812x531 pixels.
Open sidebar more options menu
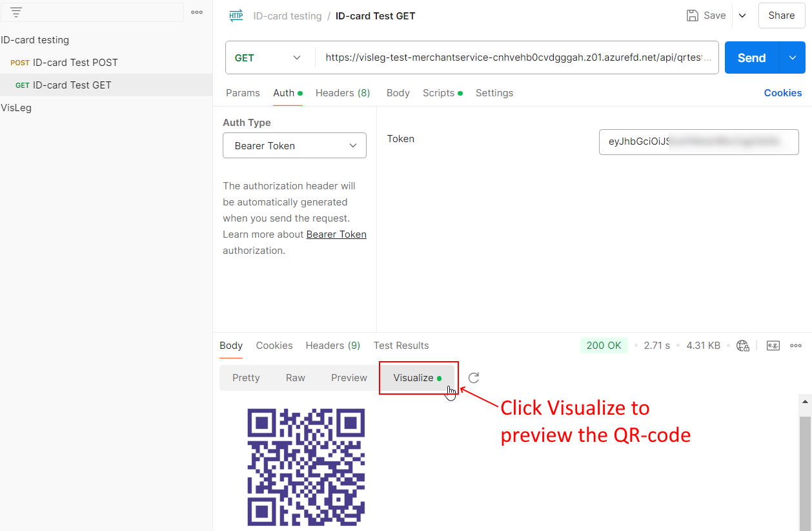click(197, 12)
